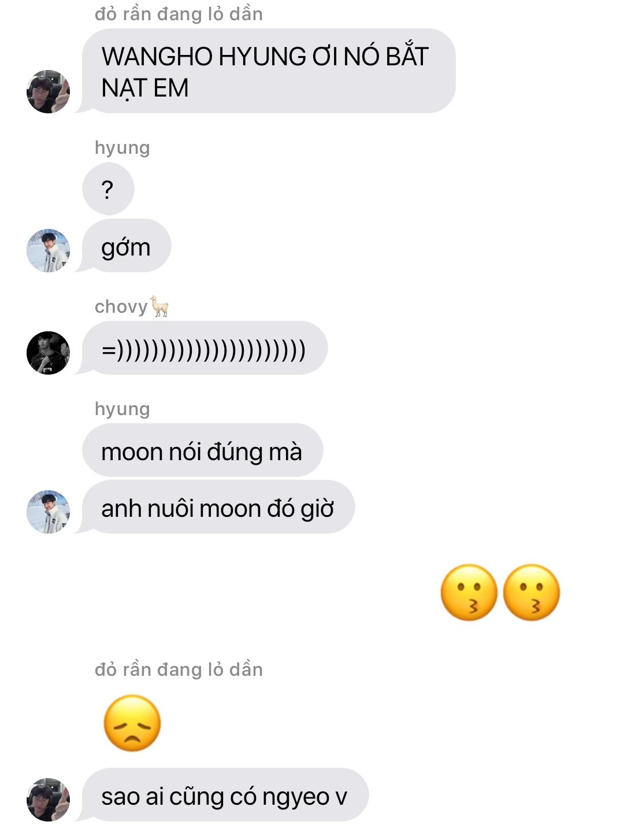Tap the '?' message bubble
This screenshot has width=624, height=840.
pos(108,189)
